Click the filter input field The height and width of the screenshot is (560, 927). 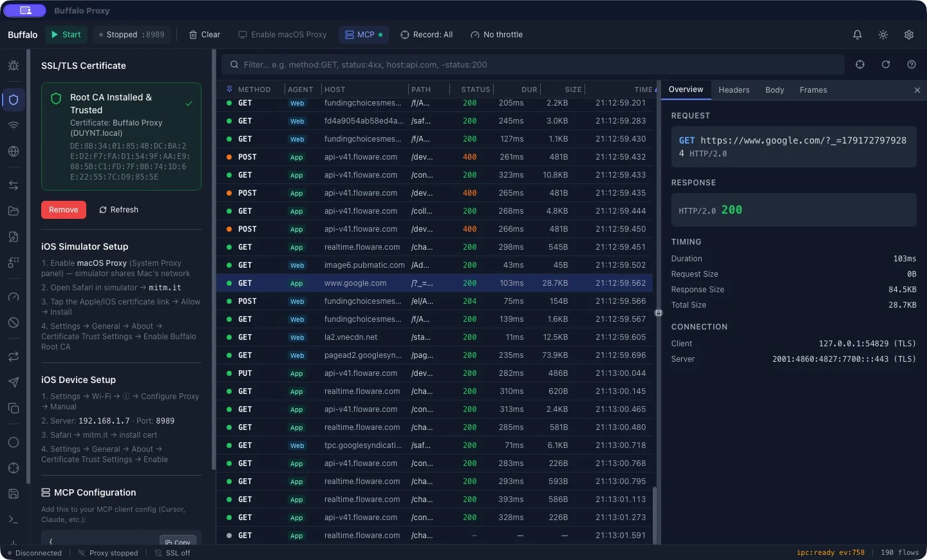(x=533, y=64)
